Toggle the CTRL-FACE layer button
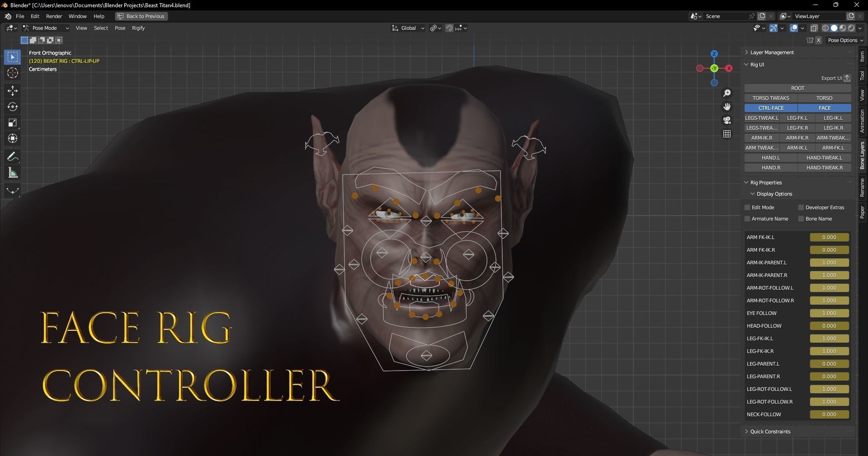 pos(771,108)
